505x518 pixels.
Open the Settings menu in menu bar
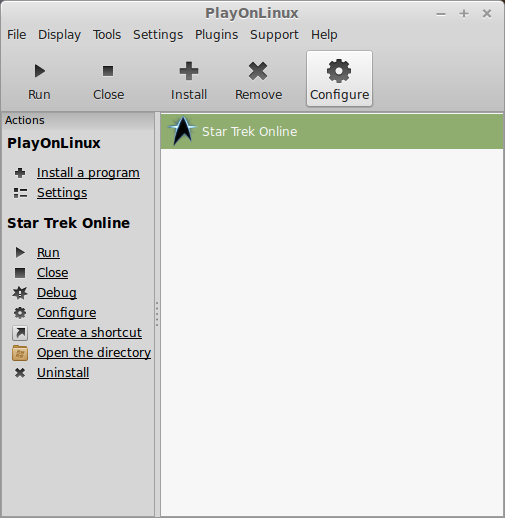pos(158,35)
